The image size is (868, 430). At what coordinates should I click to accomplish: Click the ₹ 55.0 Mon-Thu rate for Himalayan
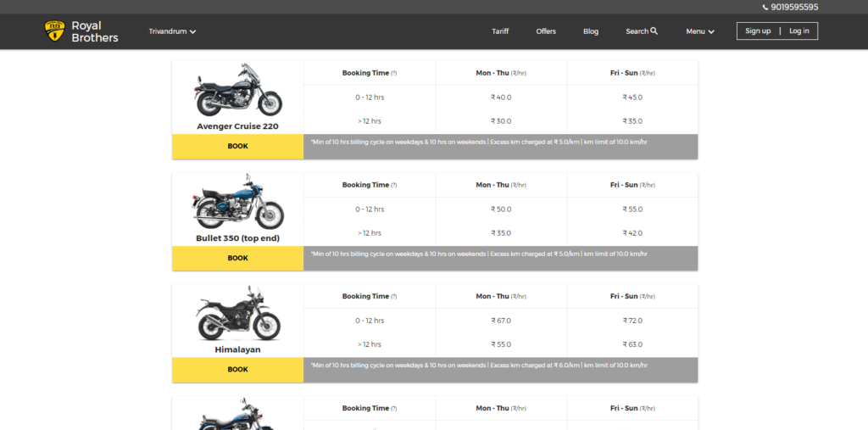pyautogui.click(x=501, y=344)
